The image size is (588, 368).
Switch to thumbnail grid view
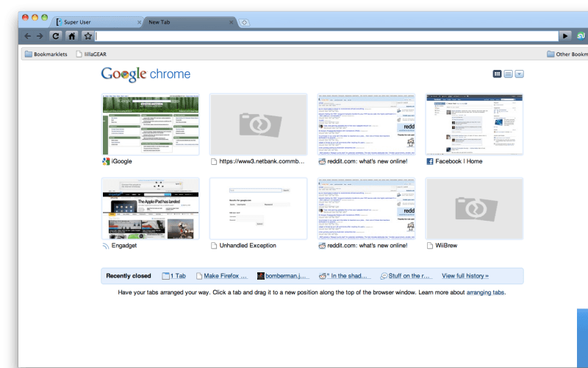(497, 74)
